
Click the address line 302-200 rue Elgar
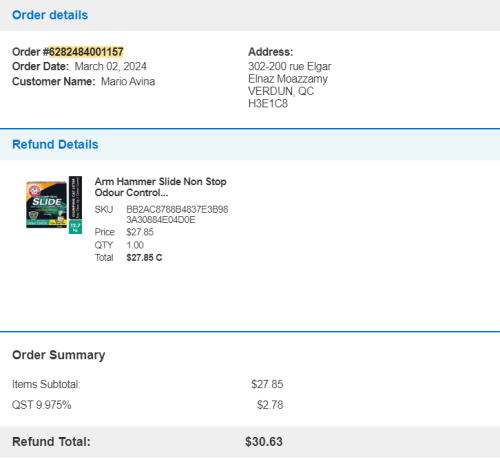coord(289,66)
